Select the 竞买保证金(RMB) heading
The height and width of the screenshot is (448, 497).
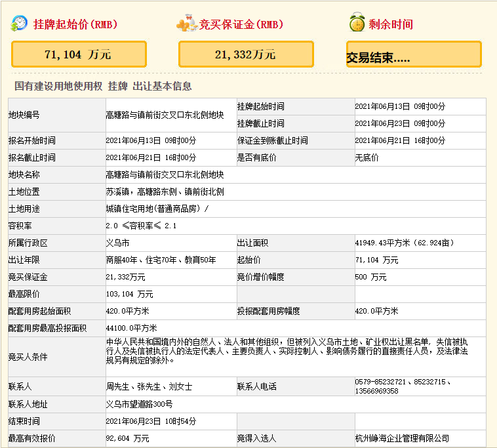241,24
